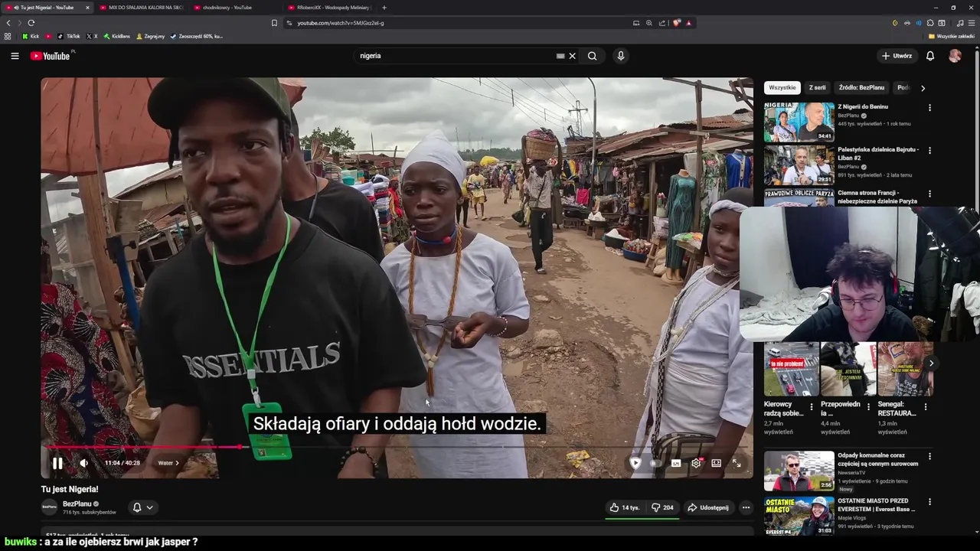Switch to theater mode
The height and width of the screenshot is (551, 980).
(716, 463)
